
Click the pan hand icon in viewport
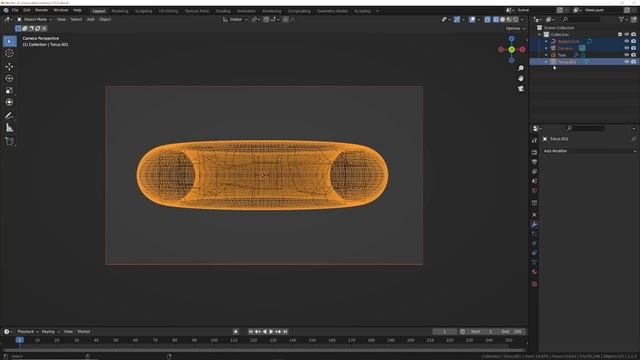tap(521, 78)
